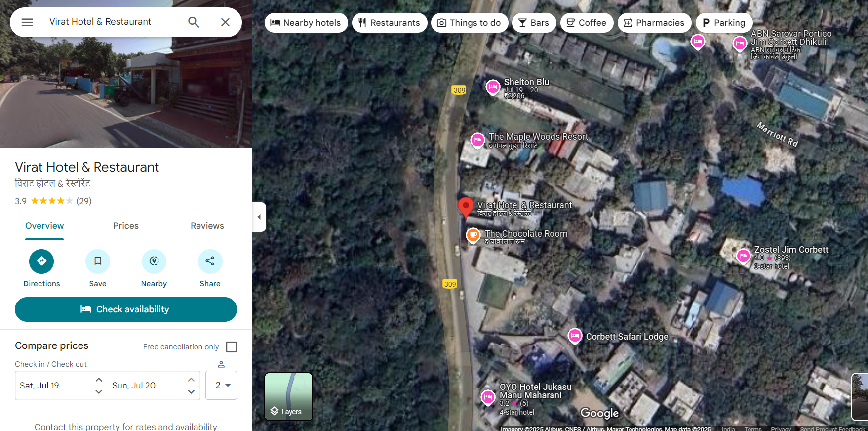Select The Maple Woods Resort pin
868x431 pixels.
click(477, 141)
